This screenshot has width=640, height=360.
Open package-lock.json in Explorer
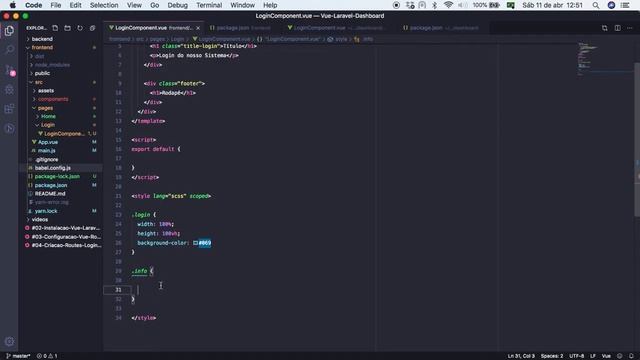point(57,177)
